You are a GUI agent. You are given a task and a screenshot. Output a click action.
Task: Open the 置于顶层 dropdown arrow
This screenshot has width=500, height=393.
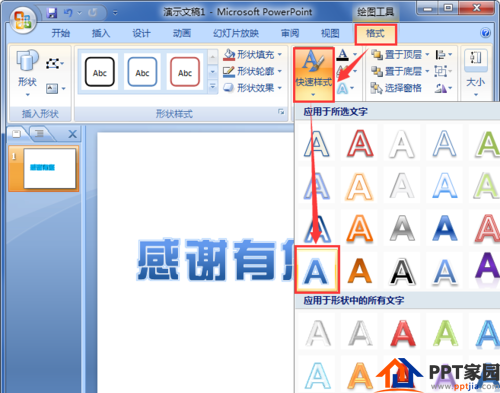click(x=427, y=54)
